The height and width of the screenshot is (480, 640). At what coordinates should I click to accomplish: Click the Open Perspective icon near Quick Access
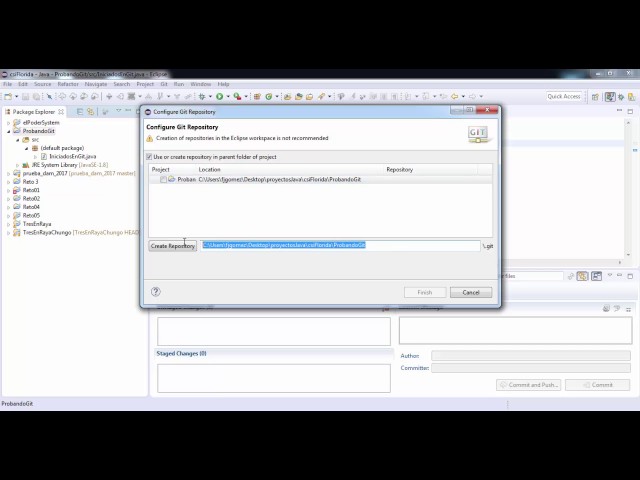coord(596,97)
